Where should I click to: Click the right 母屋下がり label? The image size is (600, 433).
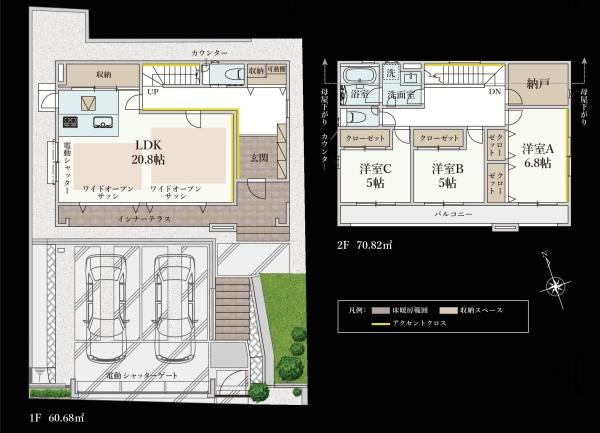click(584, 107)
